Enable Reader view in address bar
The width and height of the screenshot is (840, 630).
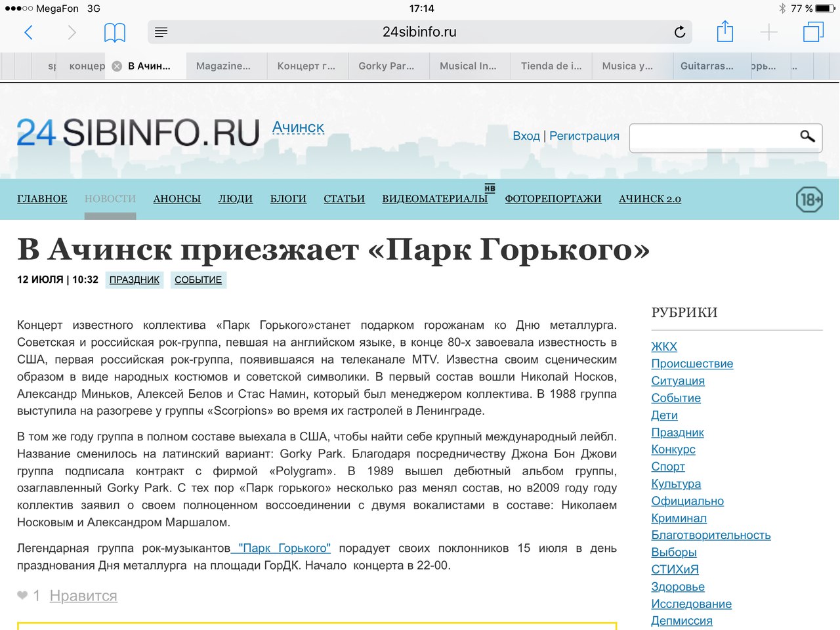click(x=161, y=32)
